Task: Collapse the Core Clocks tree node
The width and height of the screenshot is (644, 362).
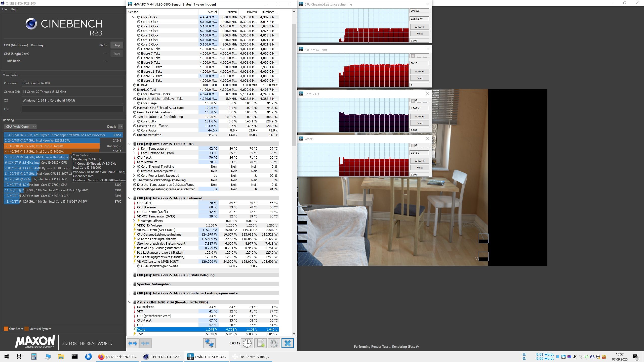Action: coord(134,17)
